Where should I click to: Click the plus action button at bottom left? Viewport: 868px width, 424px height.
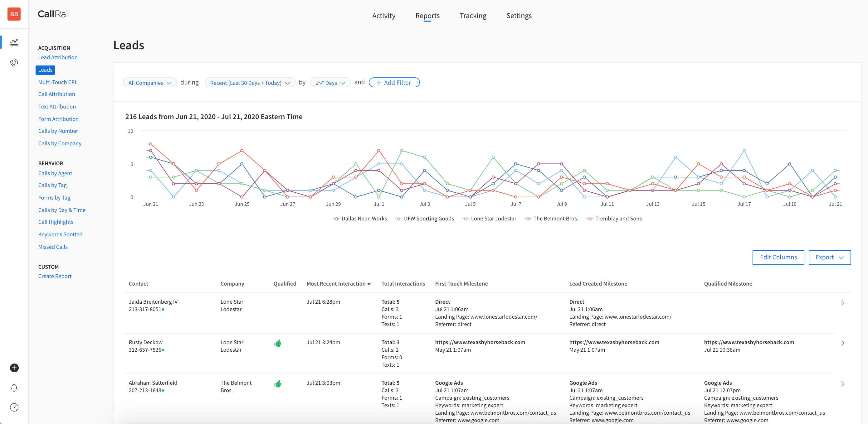click(x=14, y=368)
